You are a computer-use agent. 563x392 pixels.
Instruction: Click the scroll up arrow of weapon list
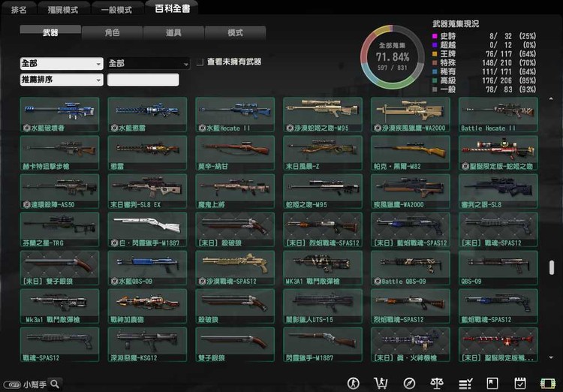point(551,99)
